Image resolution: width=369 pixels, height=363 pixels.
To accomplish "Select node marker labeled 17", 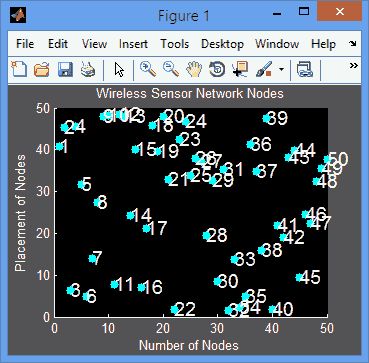I will [x=146, y=229].
